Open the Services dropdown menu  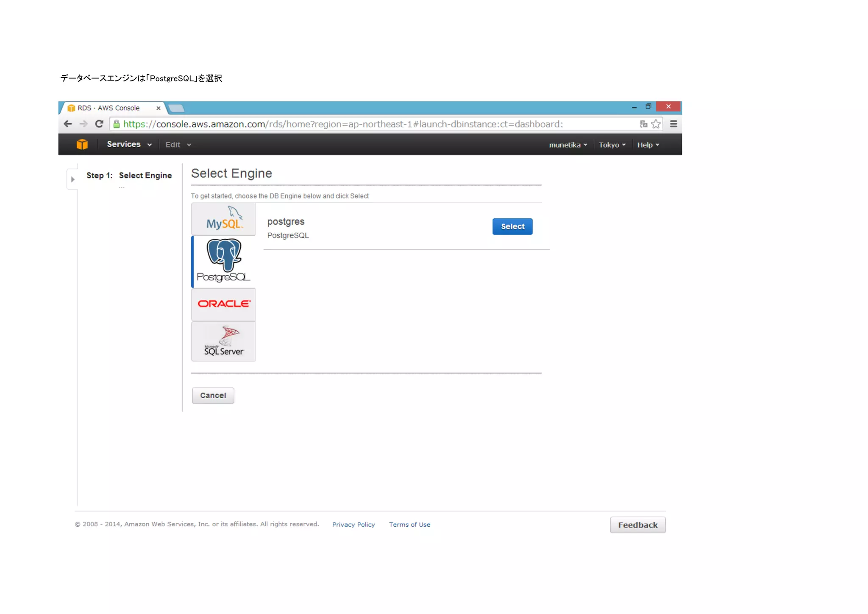pos(129,145)
